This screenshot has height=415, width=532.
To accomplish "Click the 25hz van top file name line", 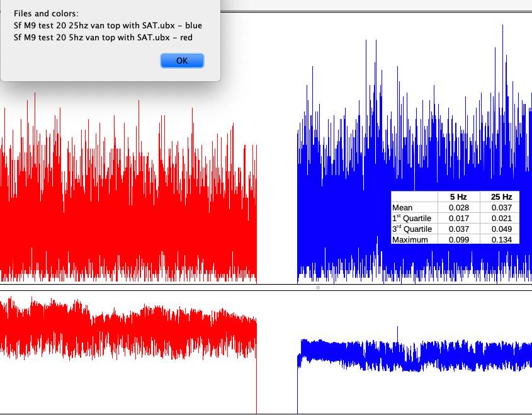I will [x=108, y=26].
